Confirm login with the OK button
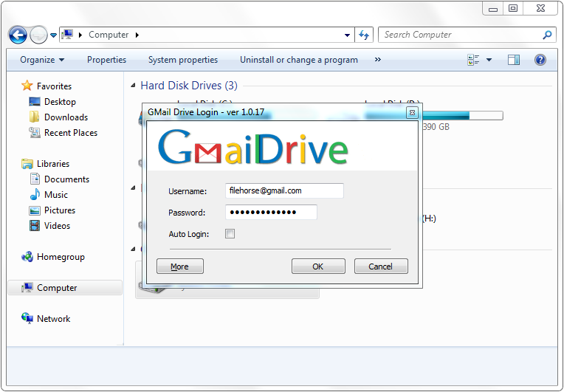Viewport: 564px width, 392px height. tap(318, 266)
